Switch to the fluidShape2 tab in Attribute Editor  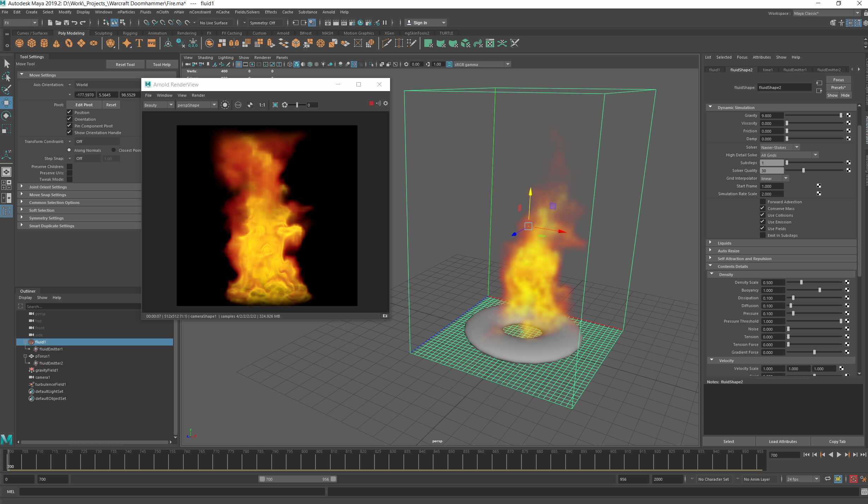point(742,70)
